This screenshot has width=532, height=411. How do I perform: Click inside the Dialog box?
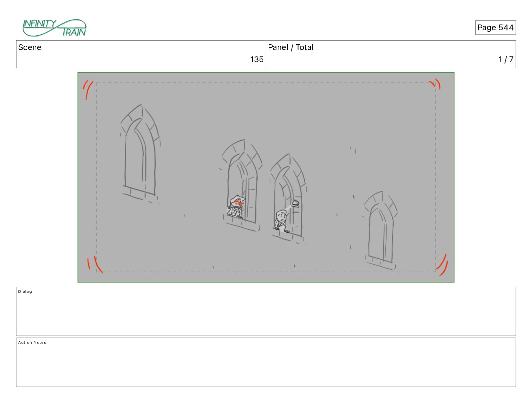[x=266, y=311]
